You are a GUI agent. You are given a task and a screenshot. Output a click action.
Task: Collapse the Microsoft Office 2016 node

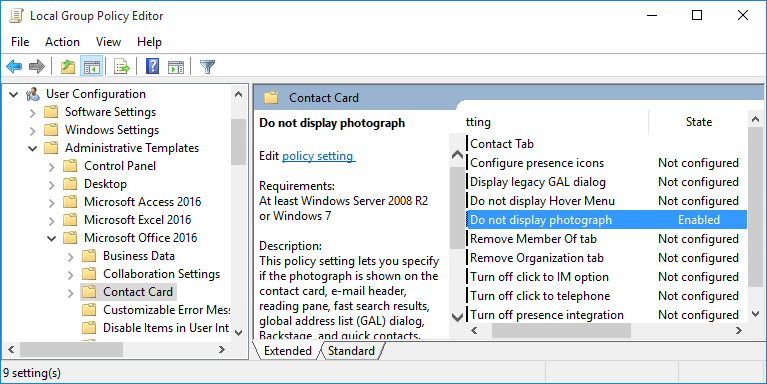point(52,238)
